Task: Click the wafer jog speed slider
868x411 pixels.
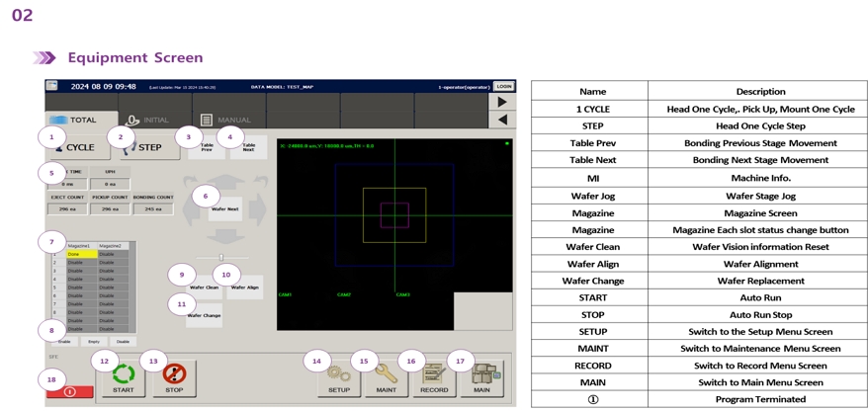Action: pos(220,258)
